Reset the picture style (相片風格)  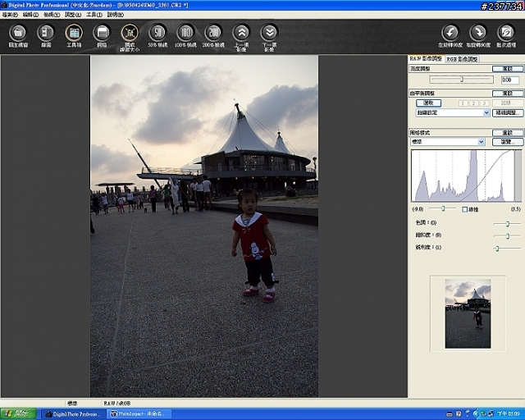(x=508, y=133)
